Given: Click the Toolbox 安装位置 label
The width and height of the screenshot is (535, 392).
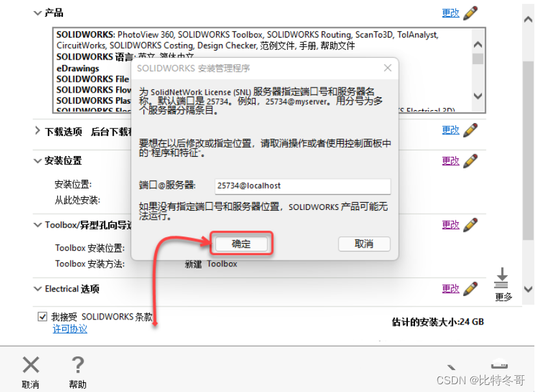Looking at the screenshot, I should coord(89,248).
